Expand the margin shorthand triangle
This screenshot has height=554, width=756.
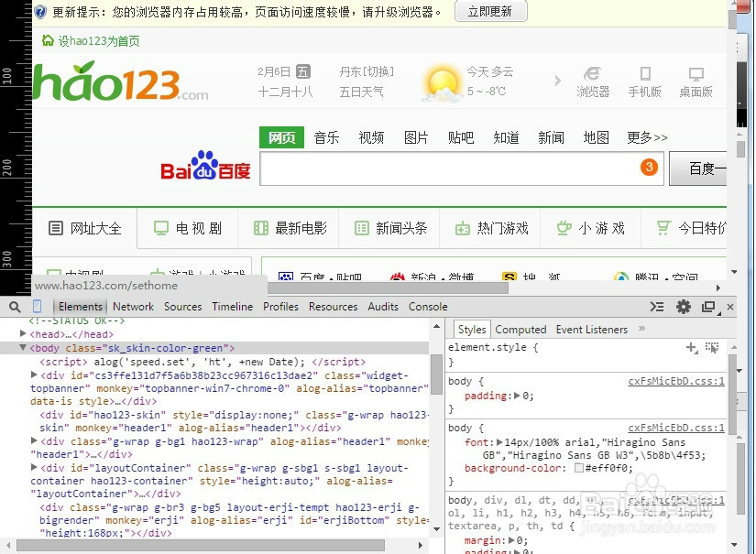pyautogui.click(x=511, y=540)
